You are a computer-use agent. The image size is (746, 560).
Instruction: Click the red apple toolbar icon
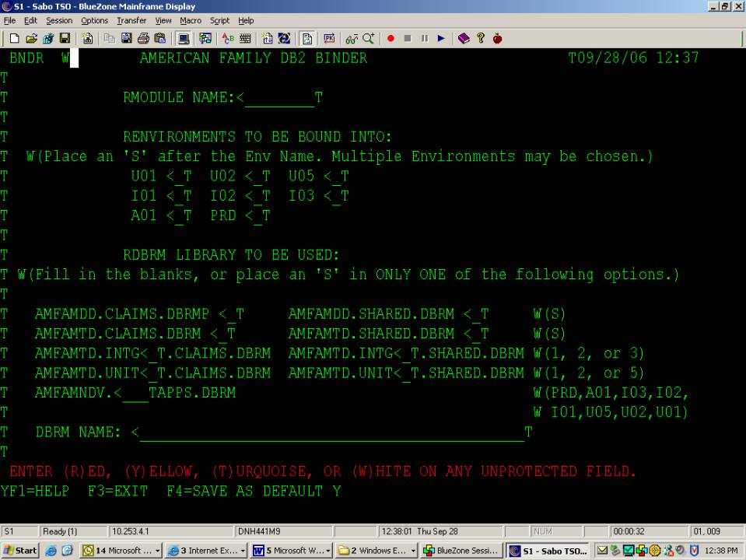pyautogui.click(x=498, y=39)
